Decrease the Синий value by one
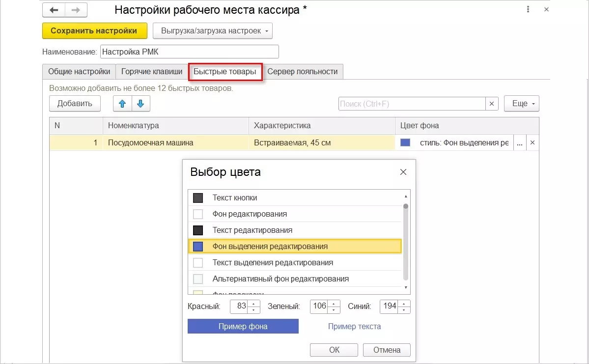The image size is (589, 364). point(404,310)
